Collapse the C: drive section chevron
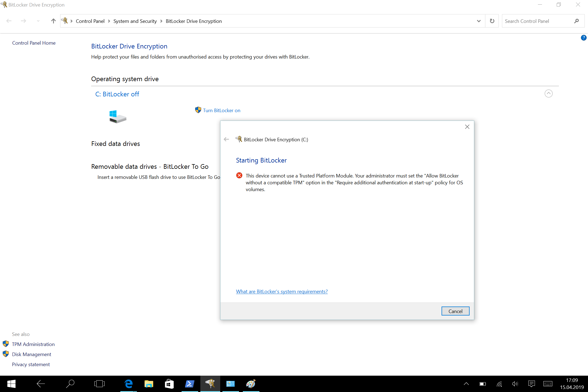Screen dimensions: 588x392 549,94
